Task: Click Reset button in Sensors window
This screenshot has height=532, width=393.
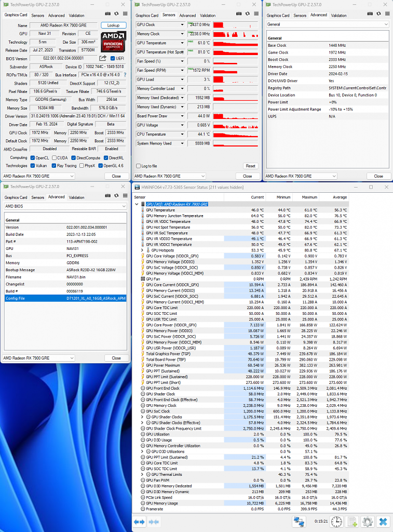Action: tap(251, 166)
